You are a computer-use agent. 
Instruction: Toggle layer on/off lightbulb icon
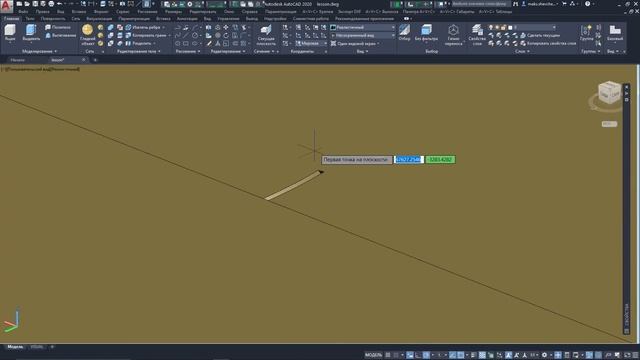click(491, 27)
